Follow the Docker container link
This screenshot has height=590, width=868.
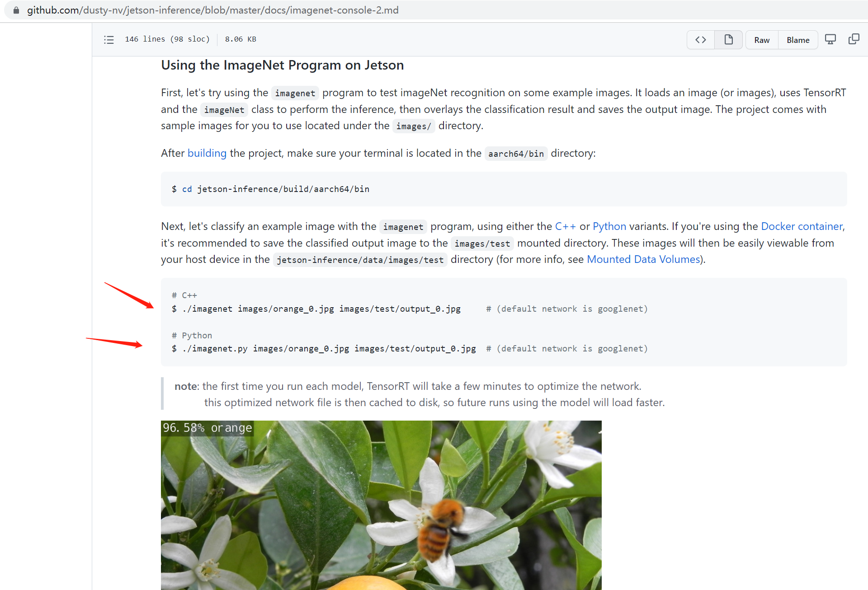point(802,226)
